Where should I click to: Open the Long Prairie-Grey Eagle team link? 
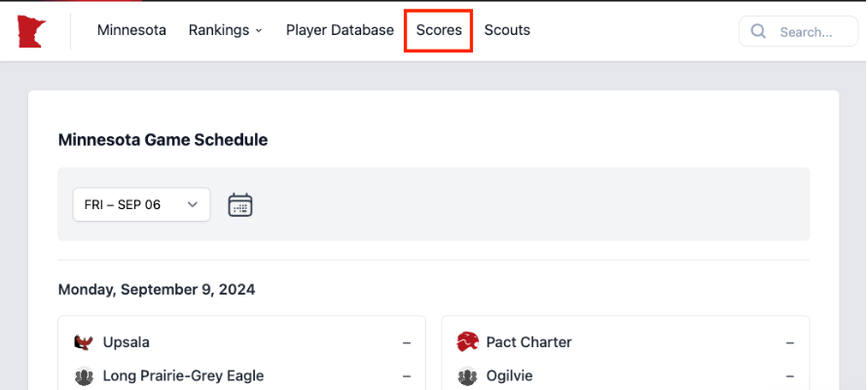click(x=183, y=376)
